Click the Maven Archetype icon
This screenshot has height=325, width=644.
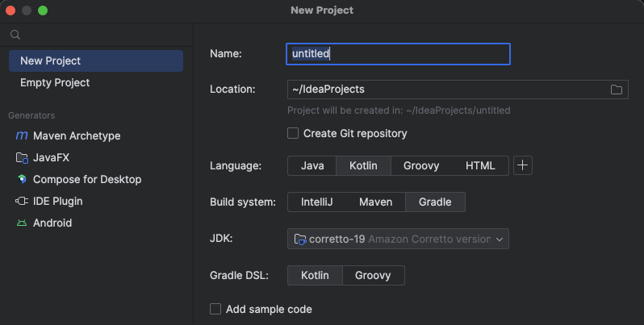[x=22, y=135]
